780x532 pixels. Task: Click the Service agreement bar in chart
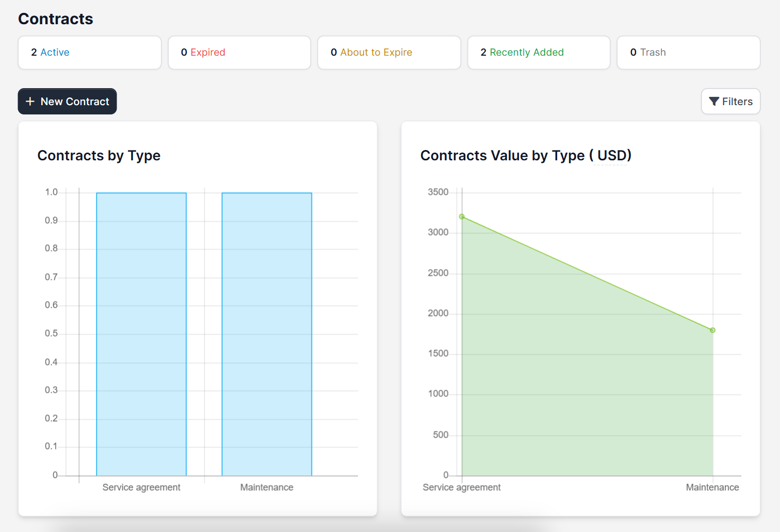141,334
